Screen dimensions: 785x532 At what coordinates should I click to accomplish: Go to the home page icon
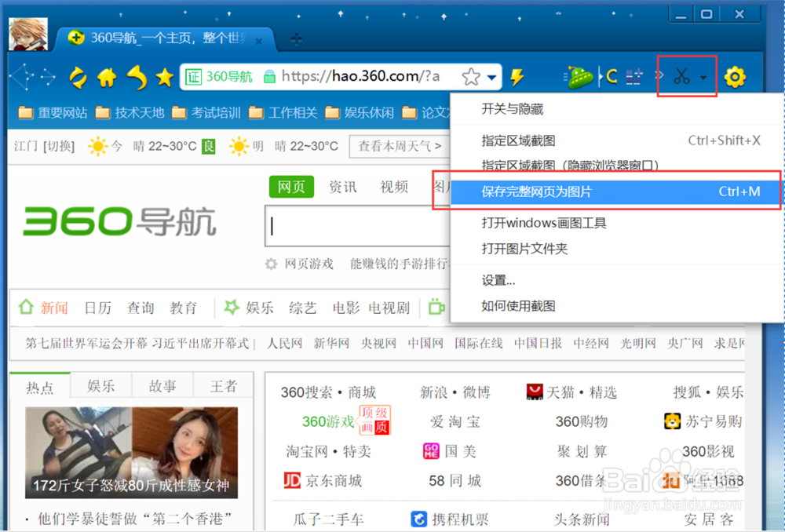(107, 77)
